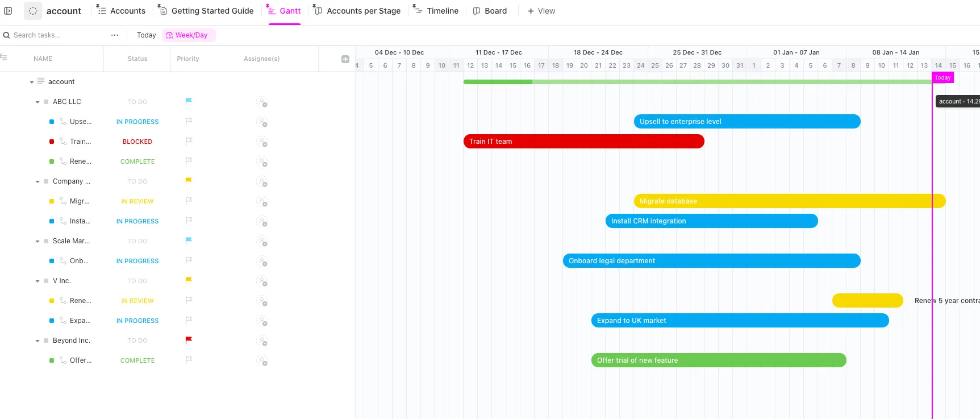Switch to the Timeline tab
Image resolution: width=980 pixels, height=419 pixels.
[436, 11]
